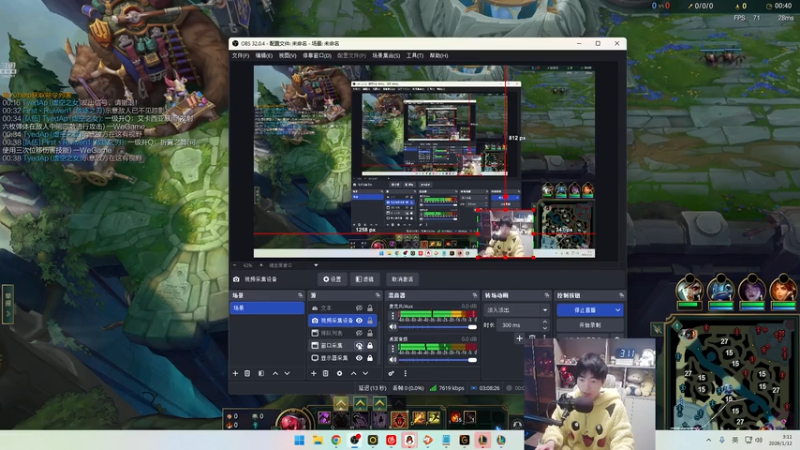
Task: Adjust the 麦克风/Aux volume slider
Action: tap(438, 327)
